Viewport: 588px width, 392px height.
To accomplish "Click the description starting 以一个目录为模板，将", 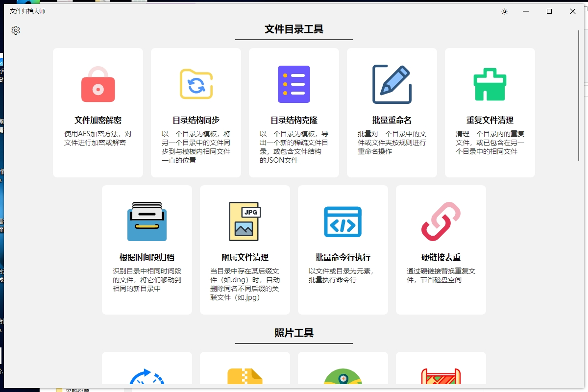I will coord(196,147).
